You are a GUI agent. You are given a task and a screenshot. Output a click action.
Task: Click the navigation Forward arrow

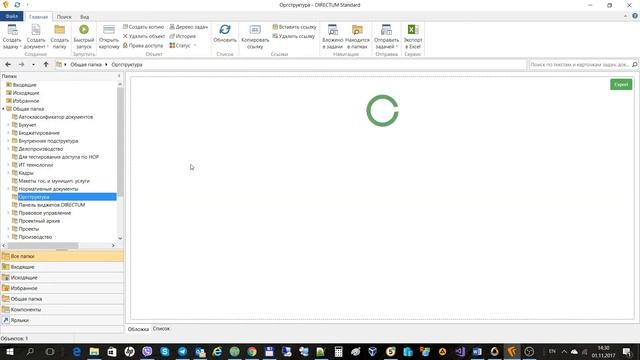click(21, 64)
